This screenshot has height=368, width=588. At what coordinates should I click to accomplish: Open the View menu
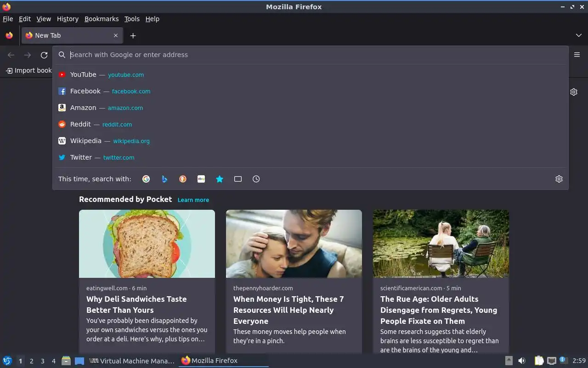click(44, 19)
